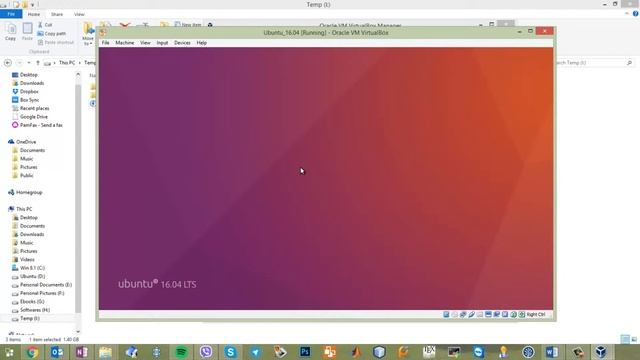Switch to the Share ribbon tab in Explorer
640x360 pixels.
click(57, 14)
